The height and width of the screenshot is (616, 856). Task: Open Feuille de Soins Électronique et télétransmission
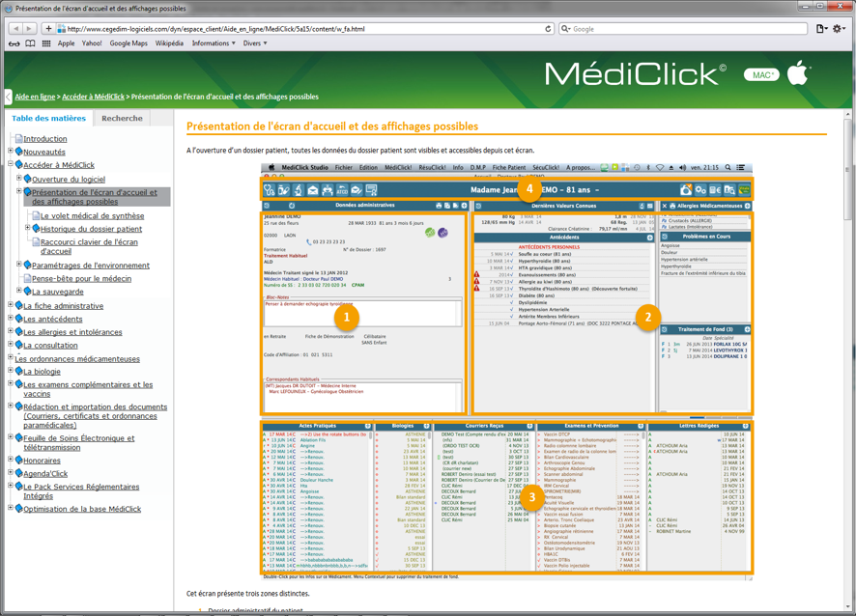78,442
